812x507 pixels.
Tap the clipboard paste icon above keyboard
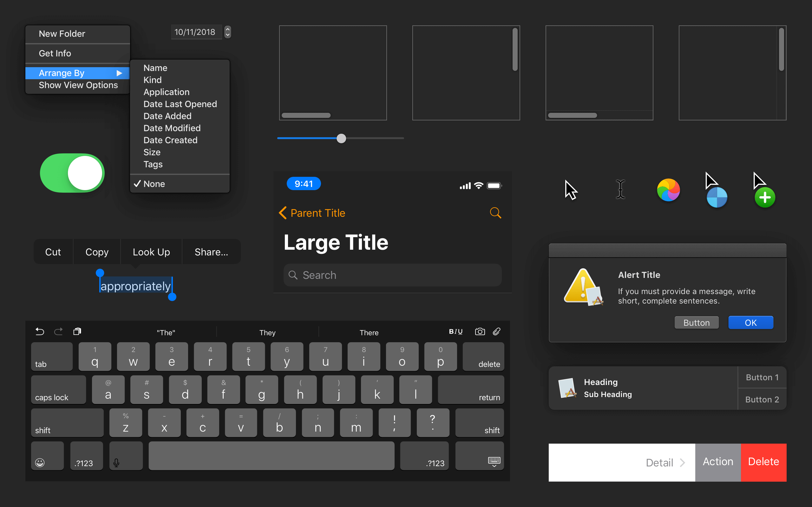[x=77, y=332]
